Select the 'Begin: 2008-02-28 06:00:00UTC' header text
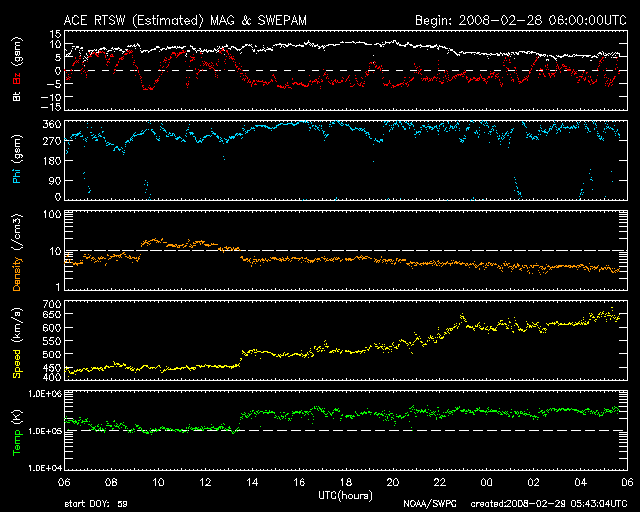640x512 pixels. click(521, 20)
